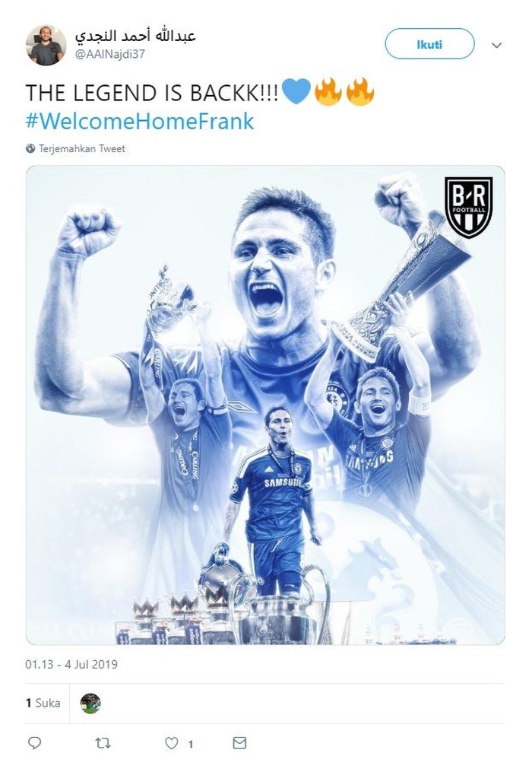Open the Lampard trophy collage image

(265, 405)
